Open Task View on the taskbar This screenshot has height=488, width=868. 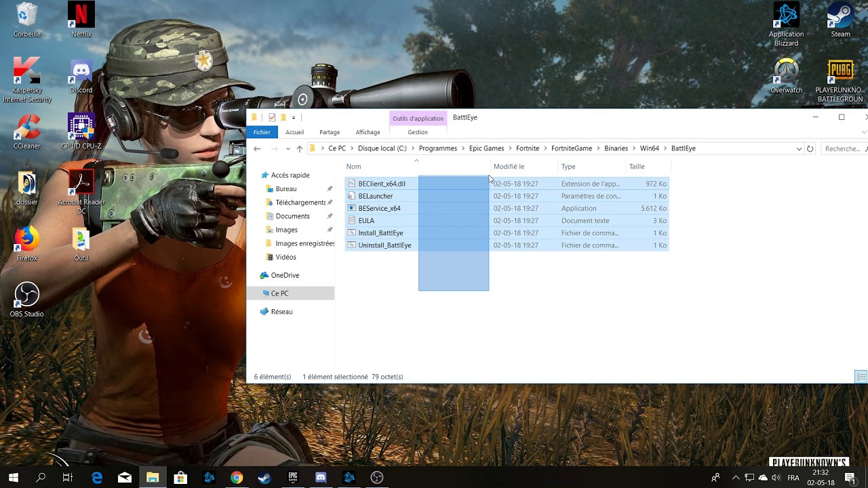click(x=68, y=478)
